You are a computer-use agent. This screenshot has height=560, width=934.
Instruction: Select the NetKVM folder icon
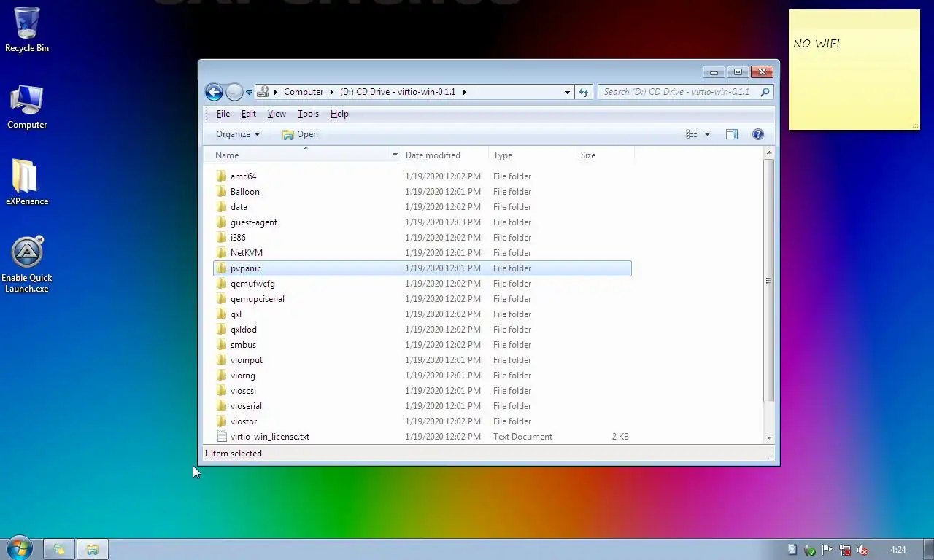[222, 253]
